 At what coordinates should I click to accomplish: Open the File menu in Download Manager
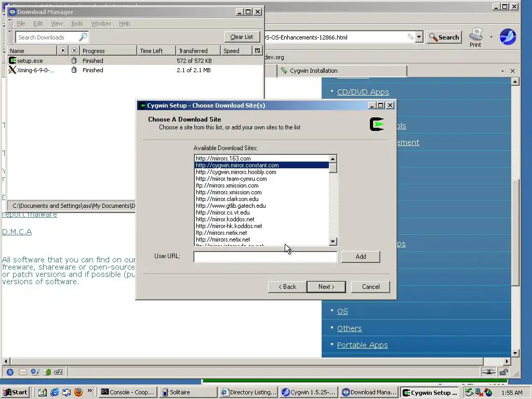click(21, 23)
